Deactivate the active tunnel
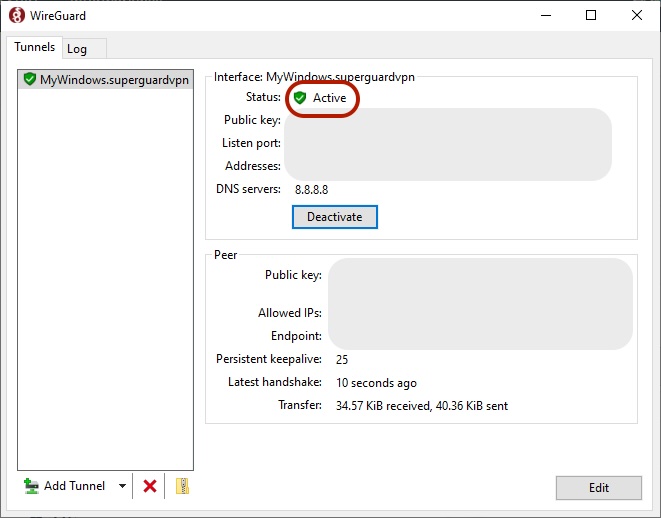This screenshot has width=661, height=518. point(335,217)
